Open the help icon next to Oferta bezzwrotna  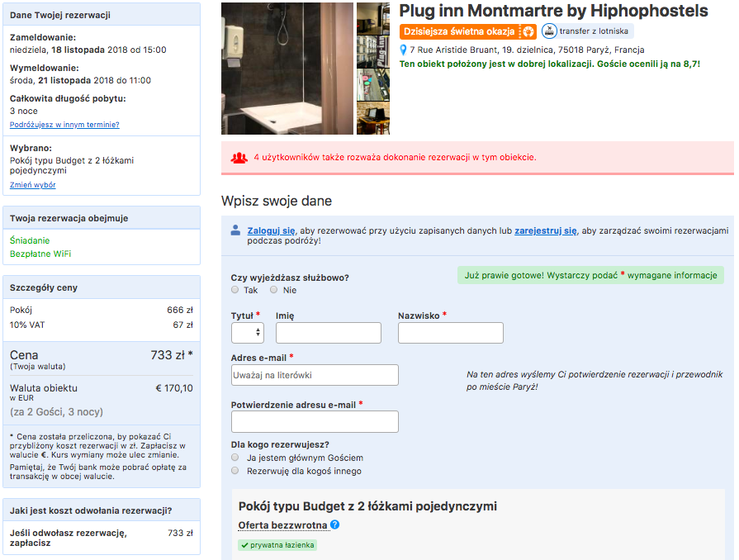pyautogui.click(x=334, y=524)
